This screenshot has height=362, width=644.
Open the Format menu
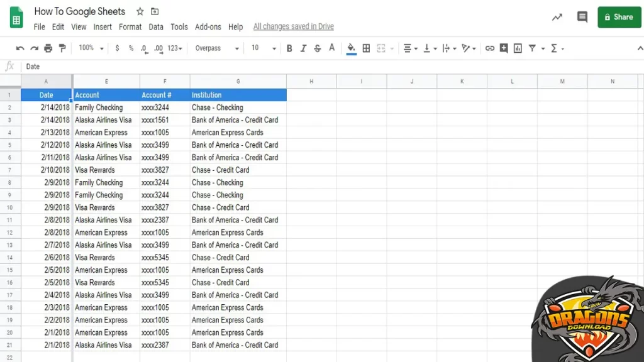pos(130,27)
